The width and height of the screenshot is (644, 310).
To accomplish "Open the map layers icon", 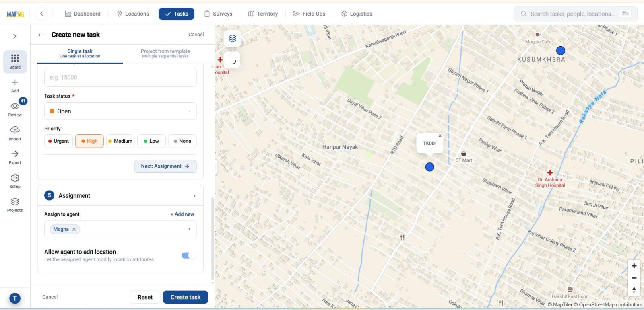I will (232, 39).
